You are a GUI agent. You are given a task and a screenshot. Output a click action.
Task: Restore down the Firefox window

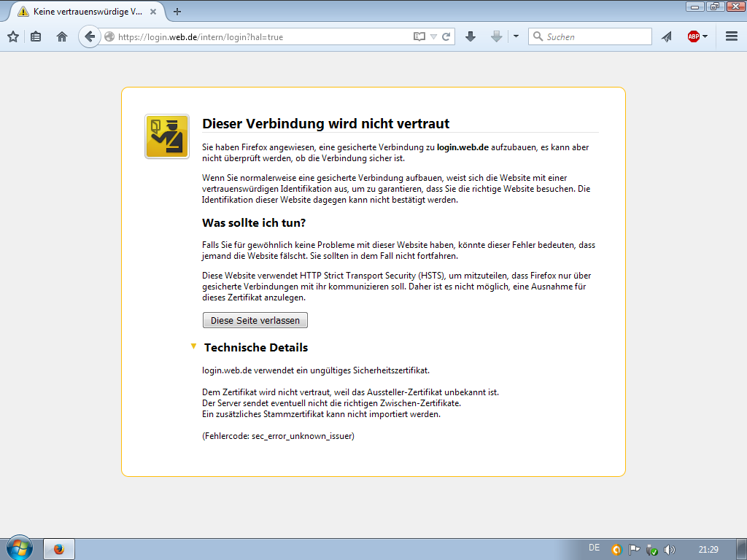[x=715, y=6]
